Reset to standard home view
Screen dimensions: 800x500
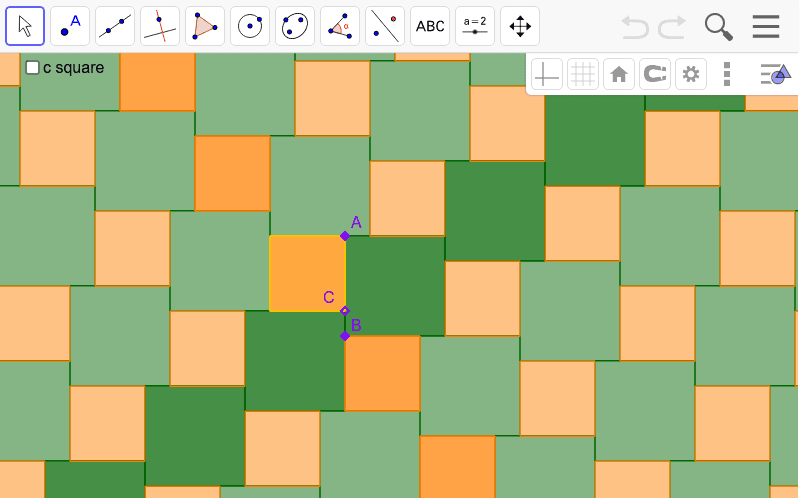click(x=619, y=74)
